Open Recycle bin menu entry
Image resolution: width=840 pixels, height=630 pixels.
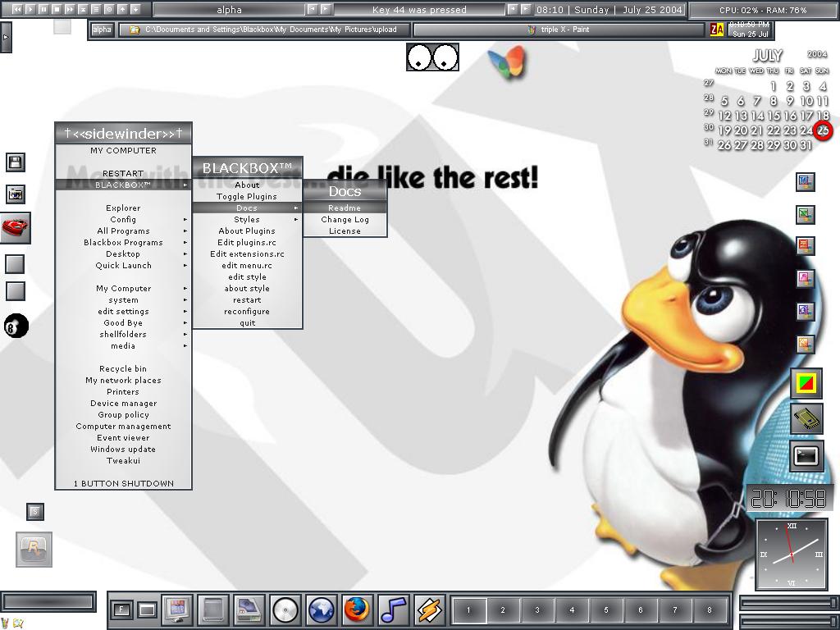pyautogui.click(x=123, y=368)
